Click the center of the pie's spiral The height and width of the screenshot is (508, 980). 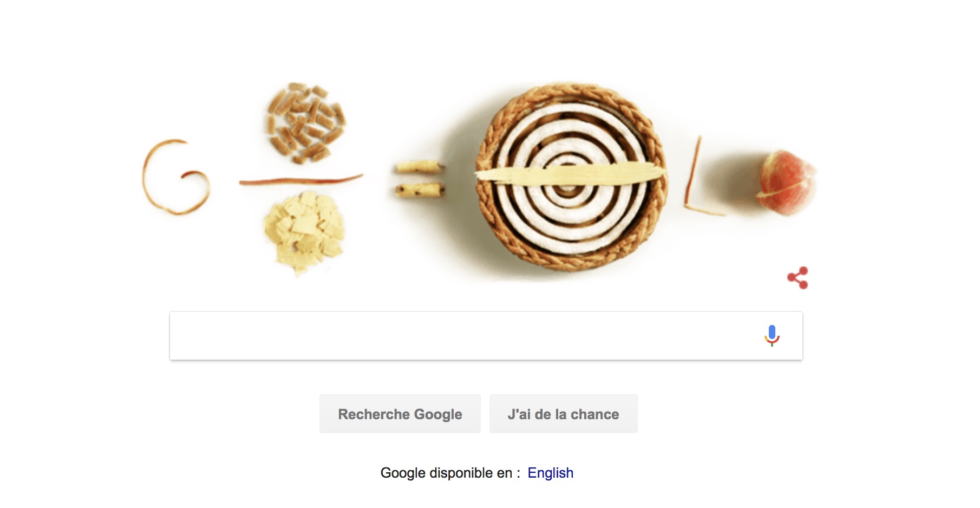click(567, 188)
